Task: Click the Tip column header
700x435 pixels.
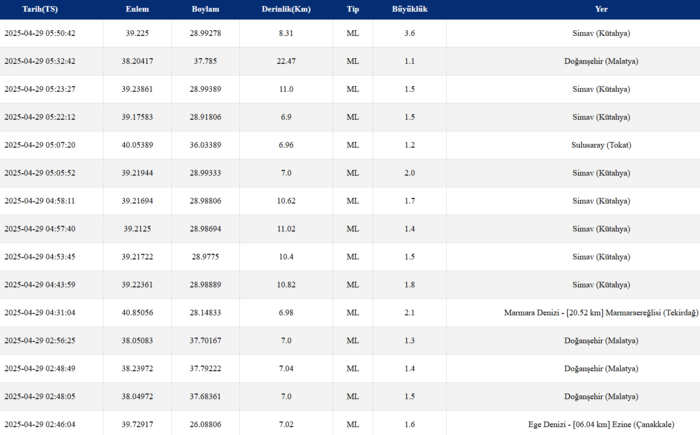Action: click(353, 9)
